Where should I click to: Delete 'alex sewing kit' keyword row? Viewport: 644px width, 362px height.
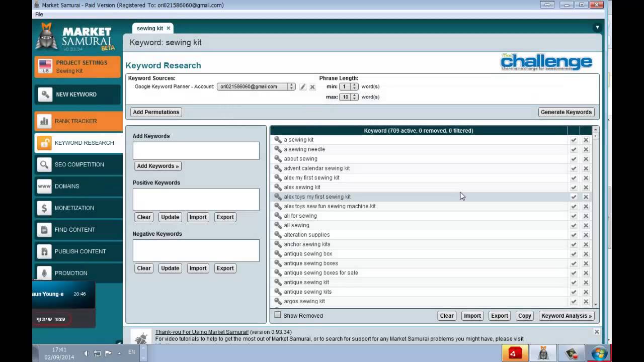[586, 188]
